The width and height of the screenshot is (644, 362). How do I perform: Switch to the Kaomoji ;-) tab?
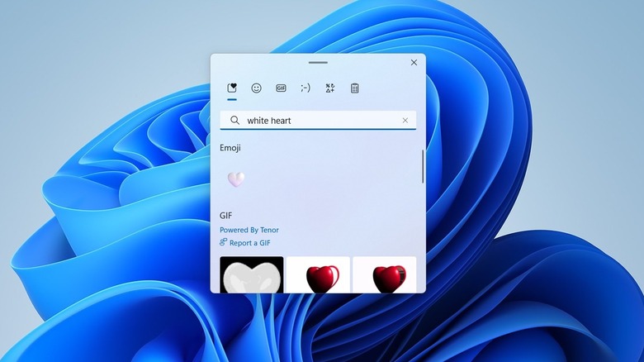coord(305,88)
